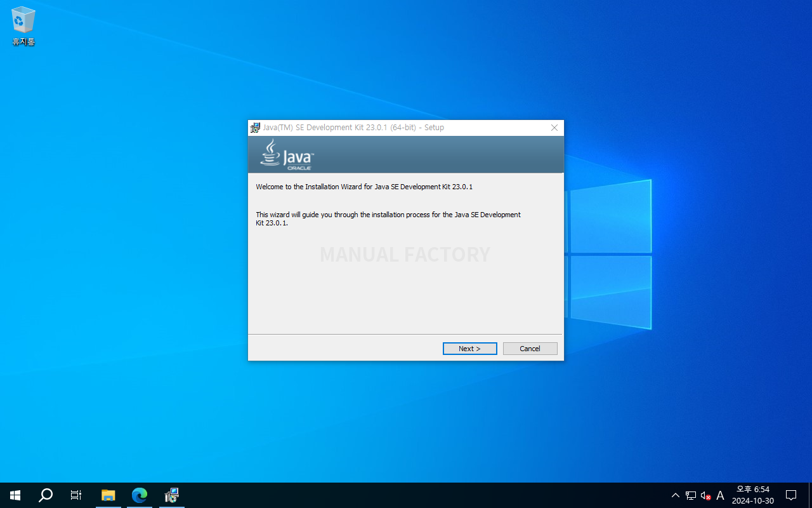Image resolution: width=812 pixels, height=508 pixels.
Task: Click the welcome text for Java SE Development Kit
Action: pos(364,187)
